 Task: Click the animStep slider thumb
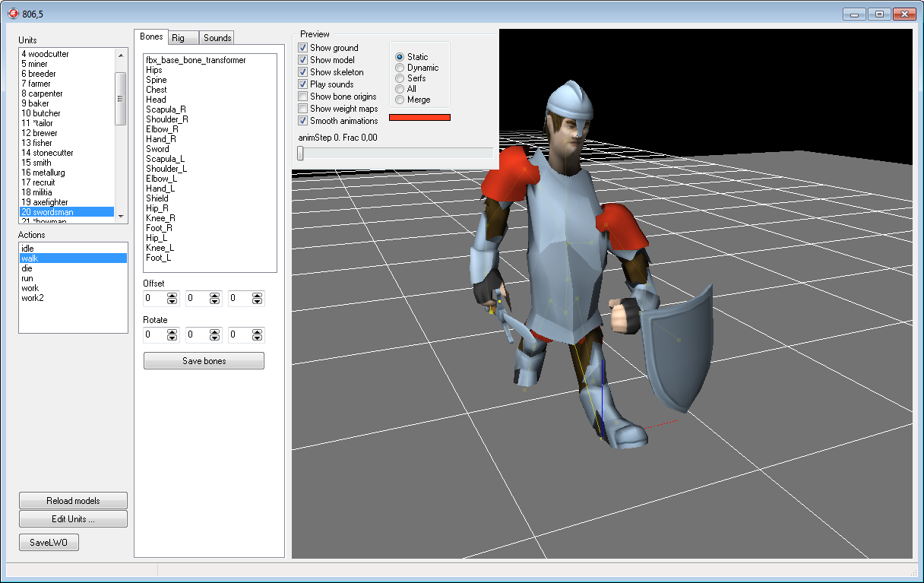[x=301, y=154]
